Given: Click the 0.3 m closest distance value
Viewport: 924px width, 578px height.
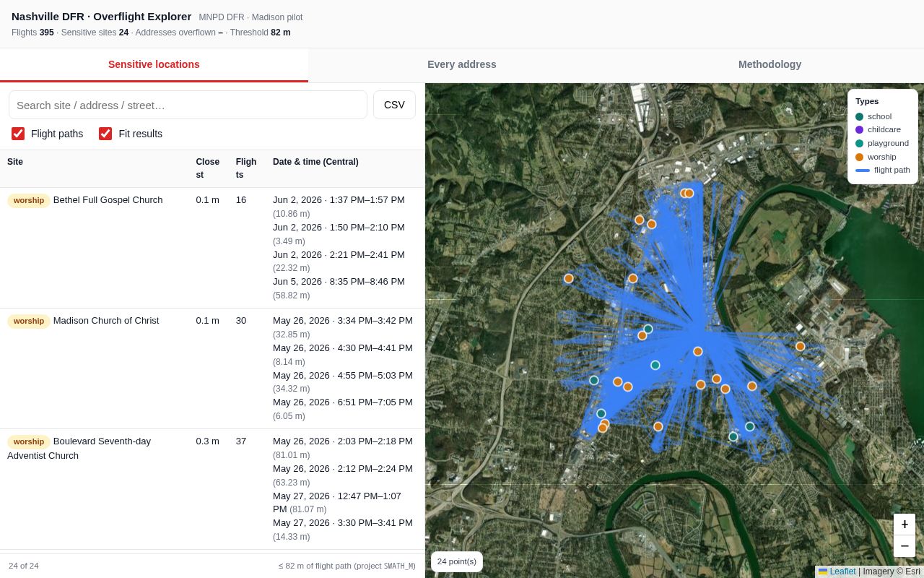Looking at the screenshot, I should (207, 441).
